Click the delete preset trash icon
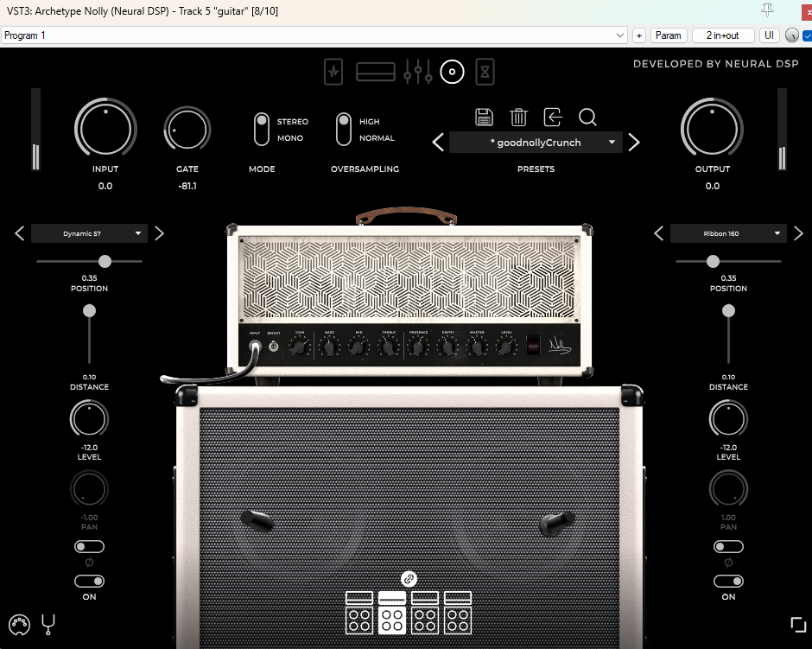The image size is (812, 649). (x=518, y=117)
